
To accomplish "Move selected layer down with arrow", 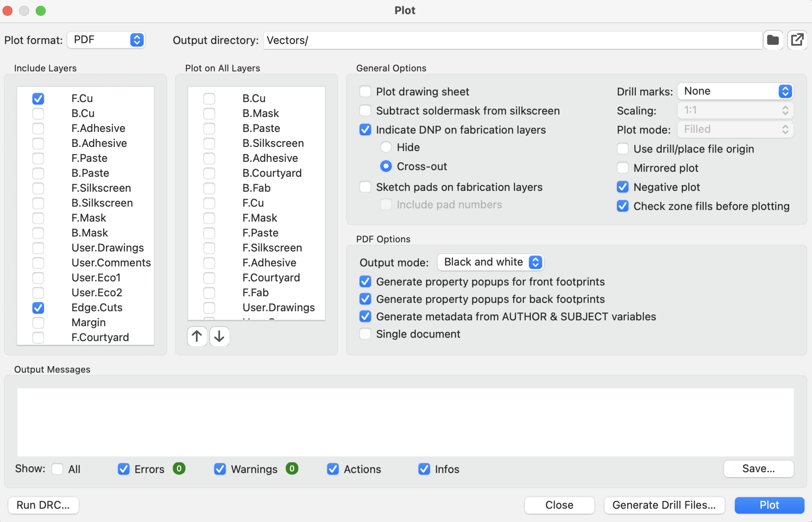I will pyautogui.click(x=219, y=336).
